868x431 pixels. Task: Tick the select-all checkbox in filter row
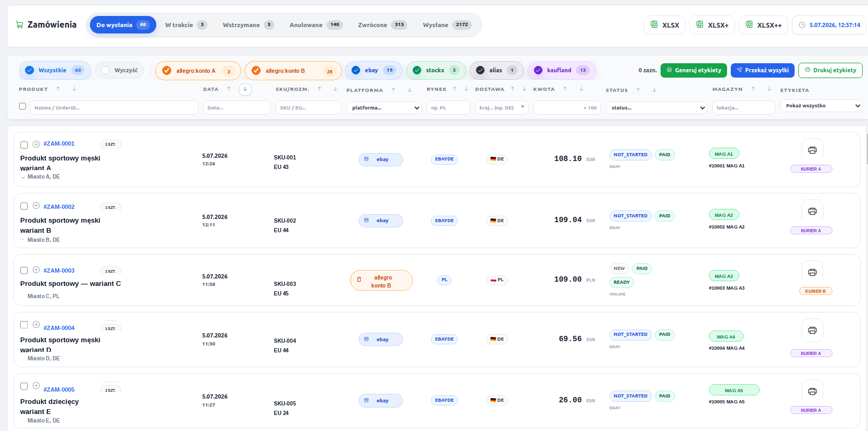[x=22, y=106]
